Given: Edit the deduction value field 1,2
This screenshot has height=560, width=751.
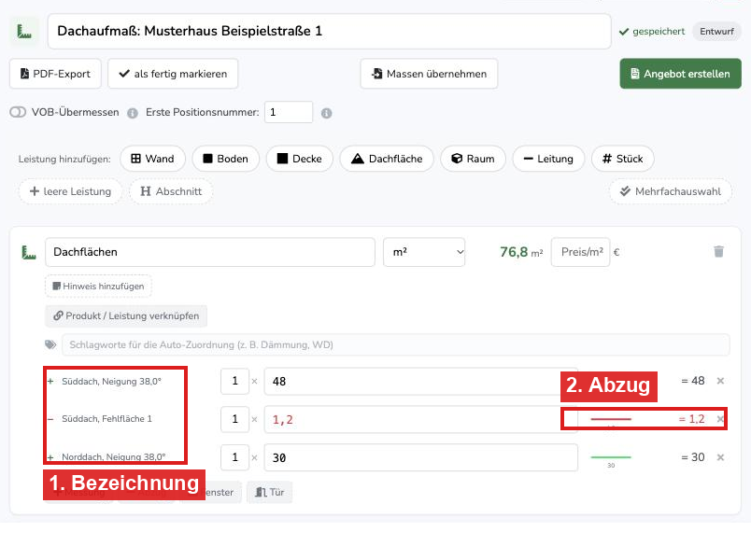Looking at the screenshot, I should pyautogui.click(x=421, y=420).
